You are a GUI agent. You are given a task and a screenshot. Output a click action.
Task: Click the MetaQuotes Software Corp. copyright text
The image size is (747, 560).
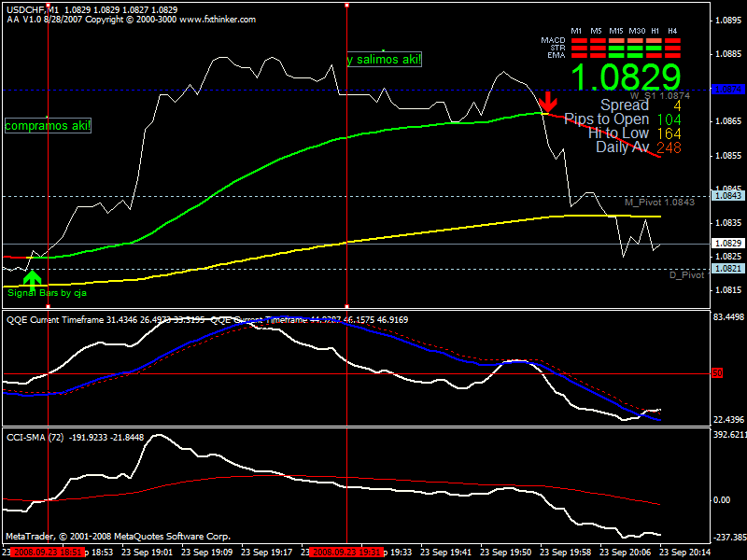coord(119,537)
